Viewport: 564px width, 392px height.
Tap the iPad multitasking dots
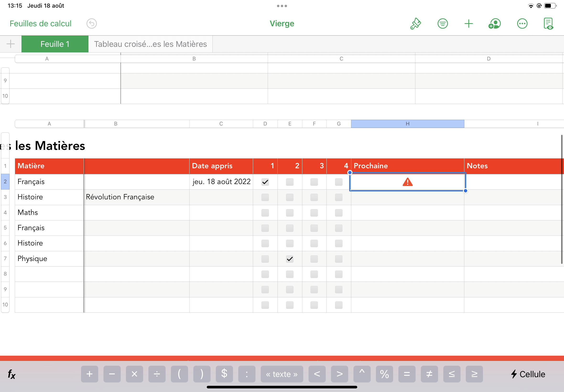click(x=282, y=6)
